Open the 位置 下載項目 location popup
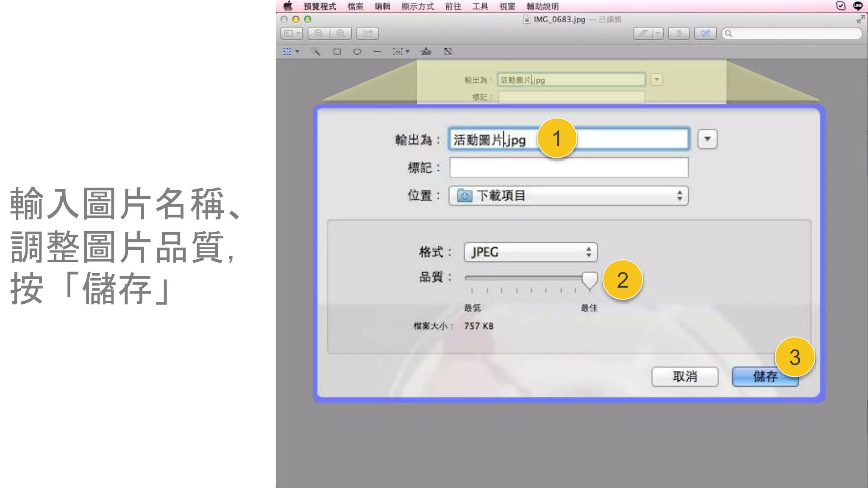Image resolution: width=868 pixels, height=488 pixels. pos(568,196)
